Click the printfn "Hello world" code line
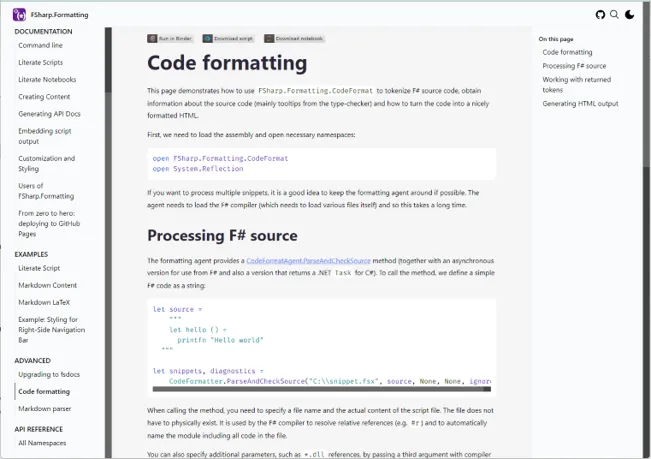The image size is (651, 459). pos(220,340)
